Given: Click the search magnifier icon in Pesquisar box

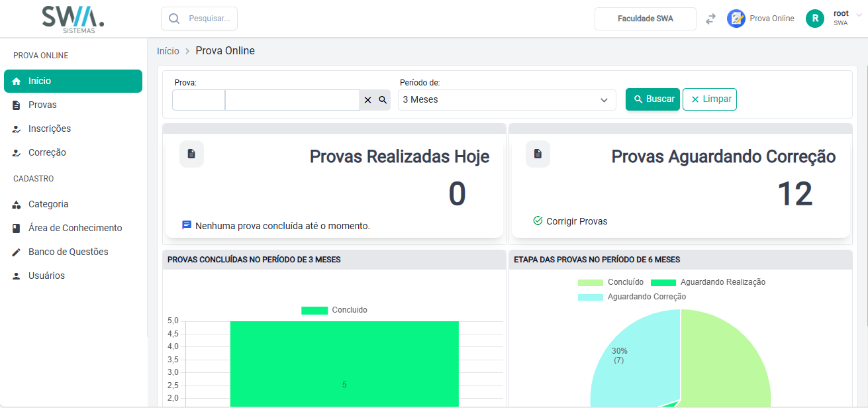Looking at the screenshot, I should [174, 19].
